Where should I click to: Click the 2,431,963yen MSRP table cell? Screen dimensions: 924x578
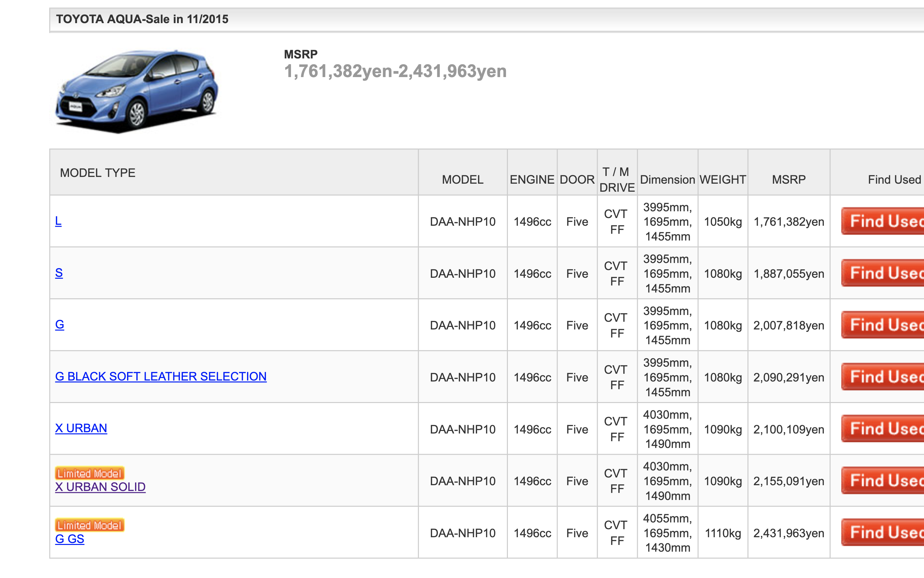(789, 533)
